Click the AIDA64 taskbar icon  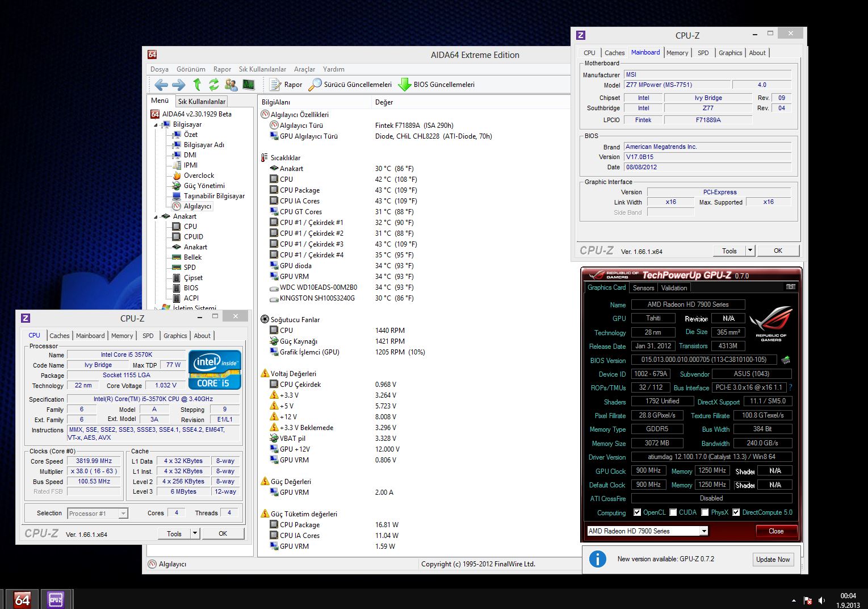point(22,599)
